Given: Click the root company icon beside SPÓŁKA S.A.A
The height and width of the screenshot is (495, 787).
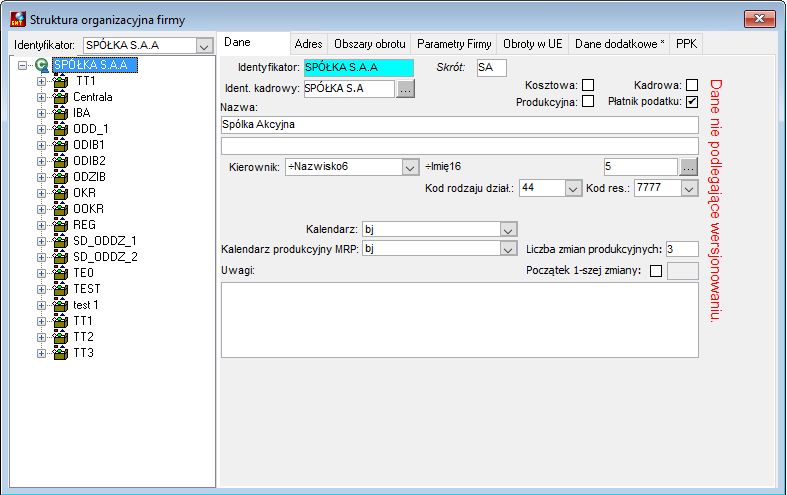Looking at the screenshot, I should pos(42,65).
